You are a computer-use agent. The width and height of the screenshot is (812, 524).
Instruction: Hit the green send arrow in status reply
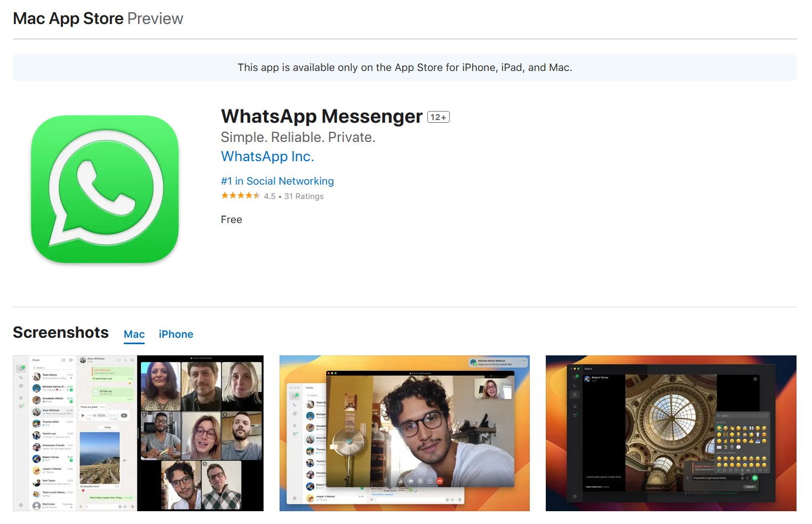(x=754, y=478)
